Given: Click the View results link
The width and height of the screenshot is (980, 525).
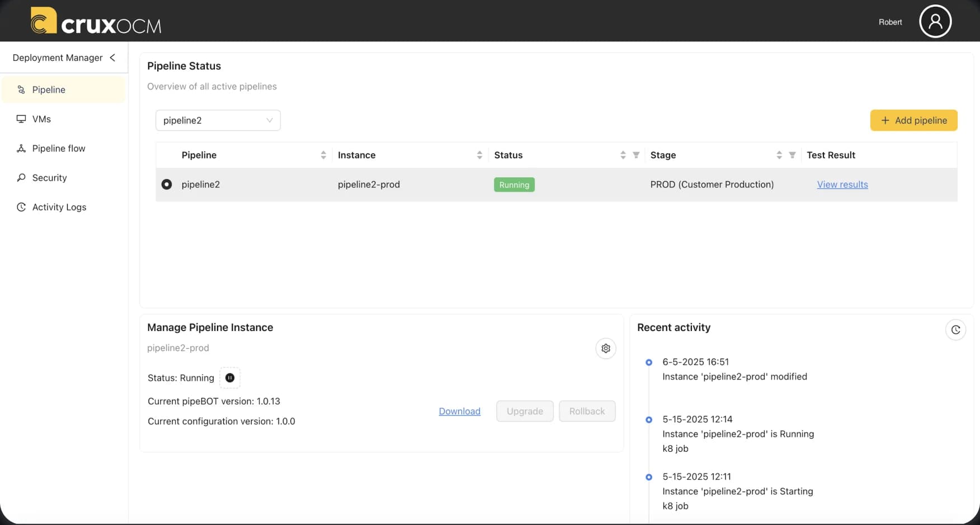Looking at the screenshot, I should click(842, 185).
